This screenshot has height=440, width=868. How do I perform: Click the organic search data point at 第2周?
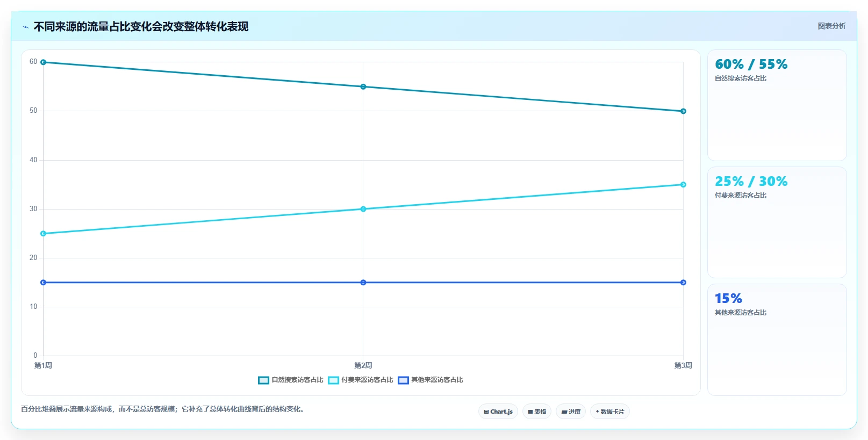coord(363,86)
